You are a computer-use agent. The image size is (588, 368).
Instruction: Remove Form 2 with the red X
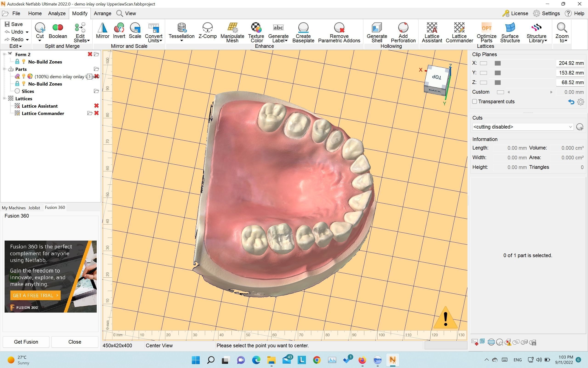(90, 54)
